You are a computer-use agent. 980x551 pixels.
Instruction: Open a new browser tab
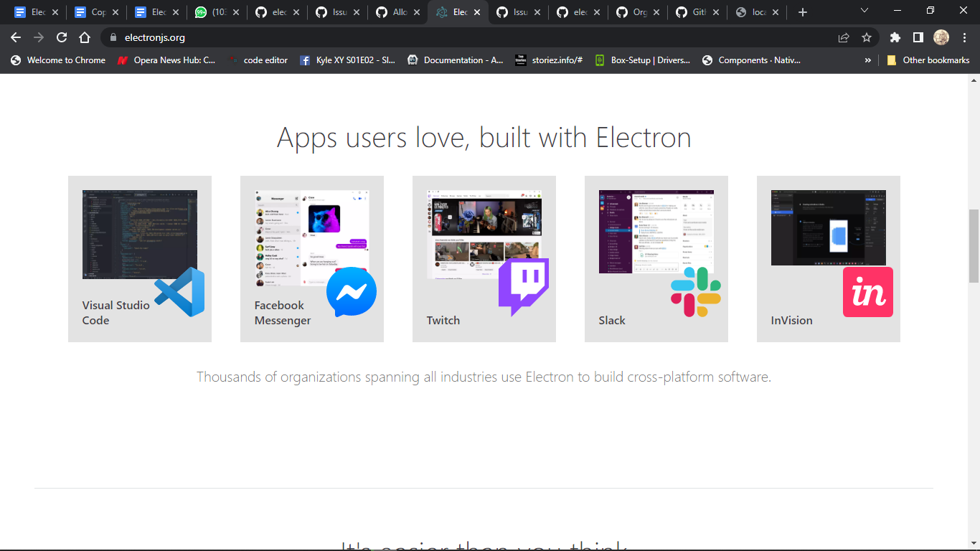(x=803, y=12)
